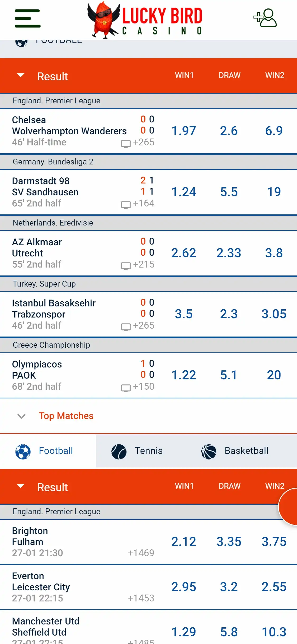Select draw odds 2.33 for AZ Alkmaar

(x=229, y=253)
